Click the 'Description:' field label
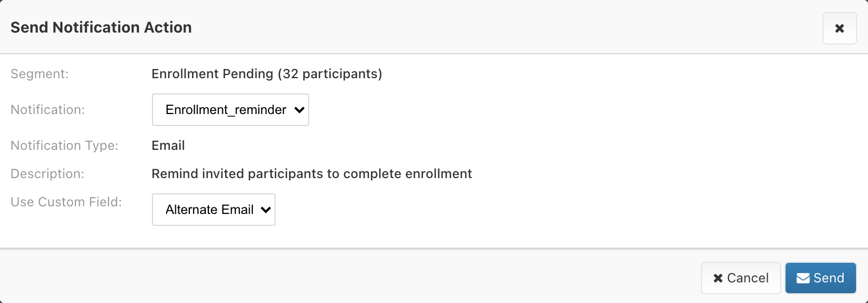 point(47,174)
